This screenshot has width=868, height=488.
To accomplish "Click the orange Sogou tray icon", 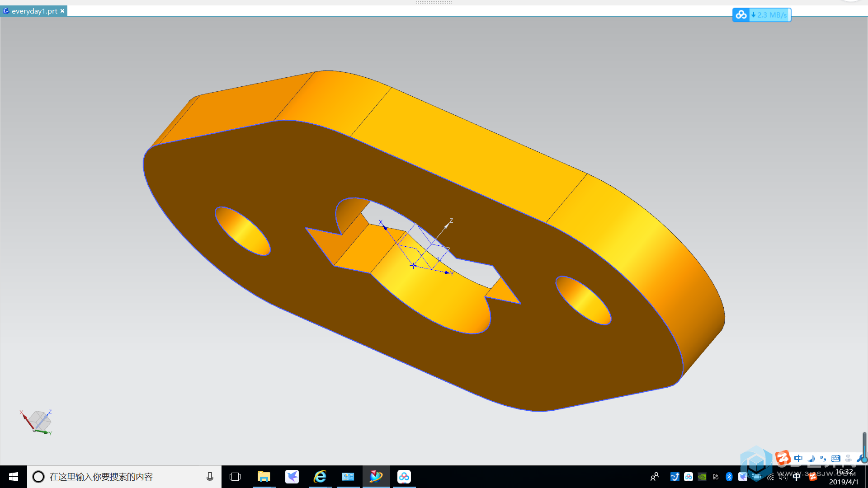I will point(812,477).
